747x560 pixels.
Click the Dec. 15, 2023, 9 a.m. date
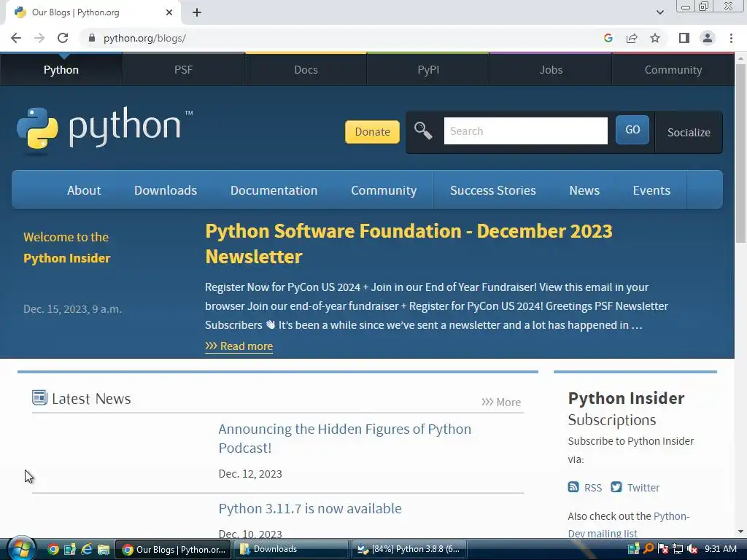point(72,309)
